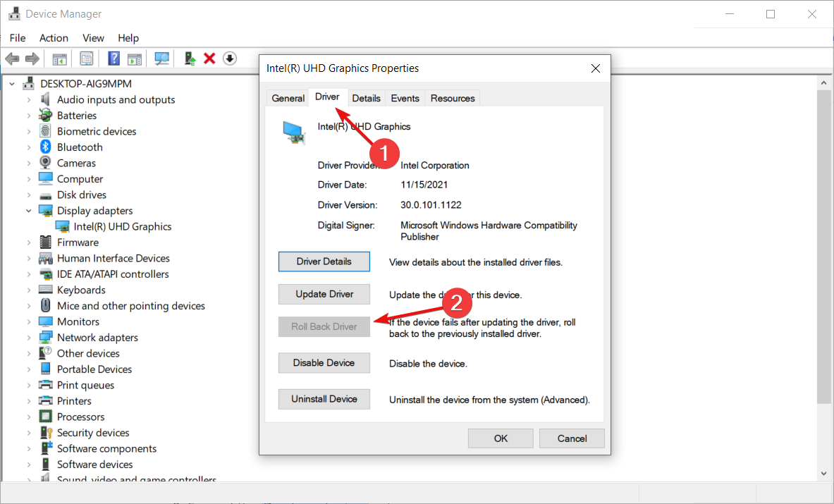The image size is (834, 504).
Task: Expand the Firmware node
Action: coord(29,242)
